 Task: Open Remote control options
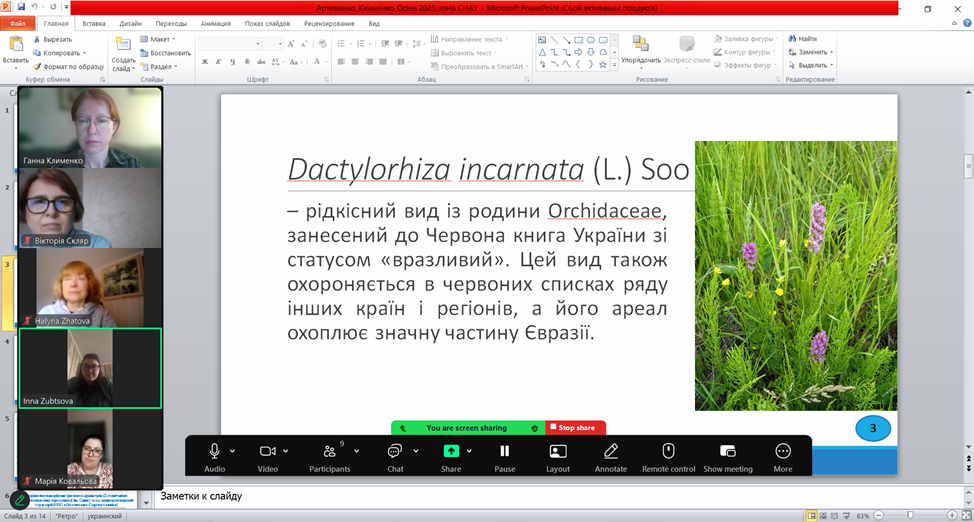click(x=668, y=452)
